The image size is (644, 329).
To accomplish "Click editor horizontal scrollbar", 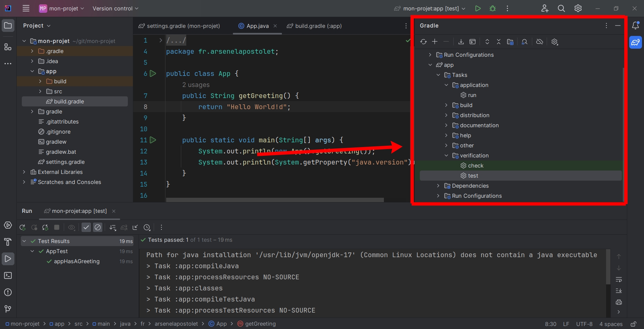I will tap(275, 200).
